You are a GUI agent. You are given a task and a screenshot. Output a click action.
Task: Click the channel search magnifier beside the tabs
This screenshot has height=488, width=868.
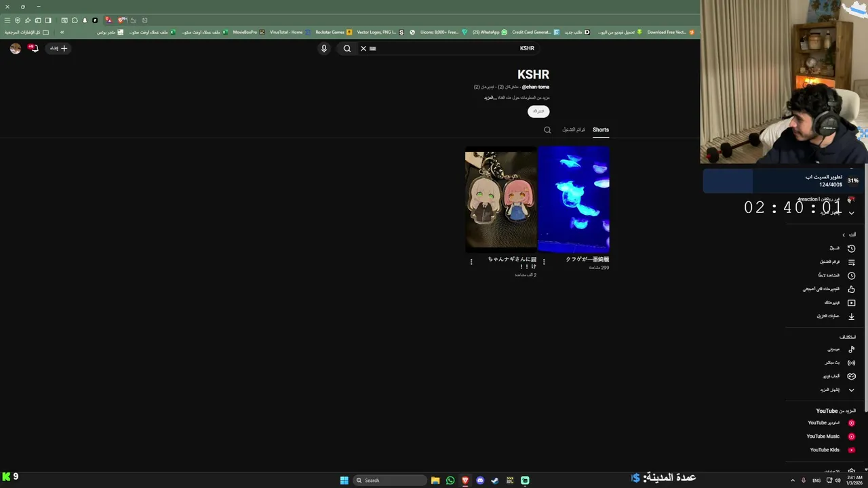point(547,130)
